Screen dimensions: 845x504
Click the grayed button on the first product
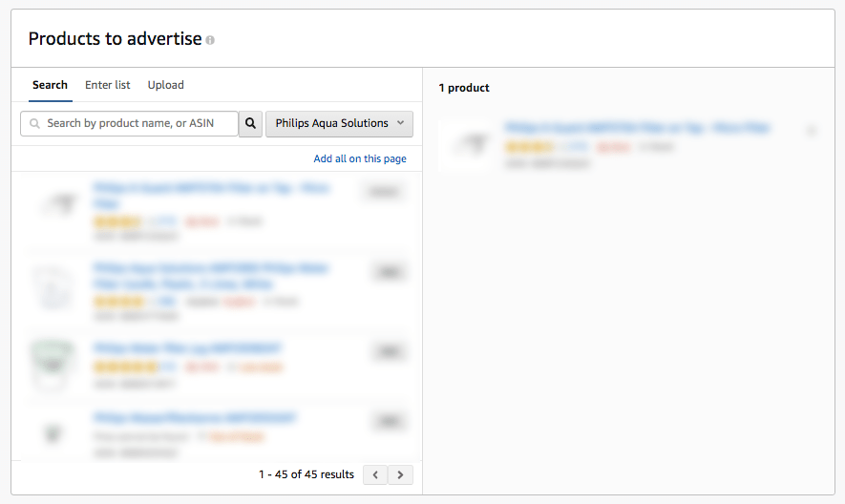[x=384, y=191]
